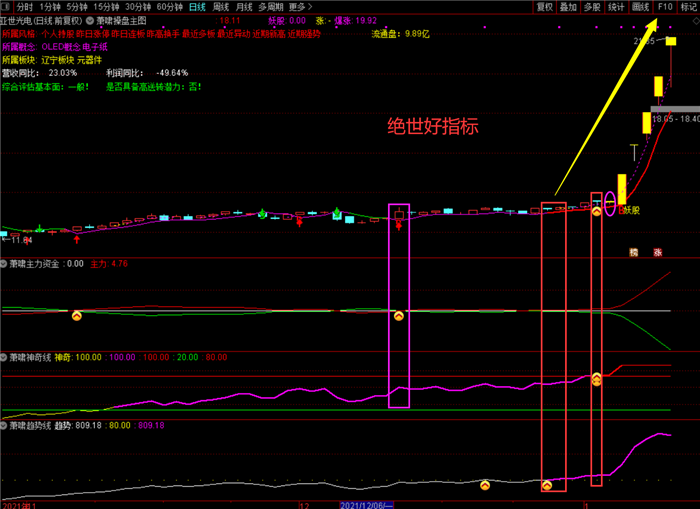Expand the 萧啸主力资金 indicator menu
The height and width of the screenshot is (509, 700).
pyautogui.click(x=4, y=264)
